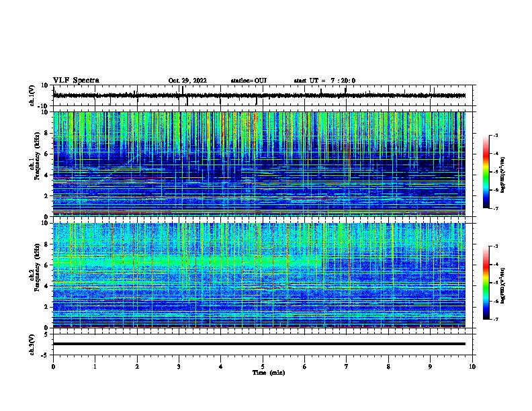Click time axis tick label "7"
The width and height of the screenshot is (532, 411).
[347, 367]
